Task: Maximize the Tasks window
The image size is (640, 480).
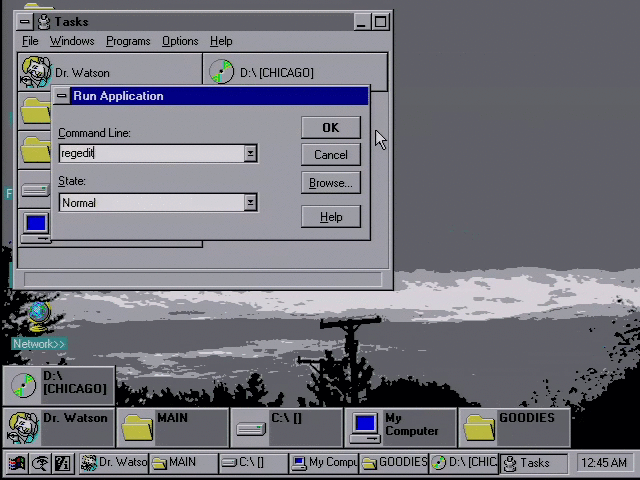Action: click(x=380, y=22)
